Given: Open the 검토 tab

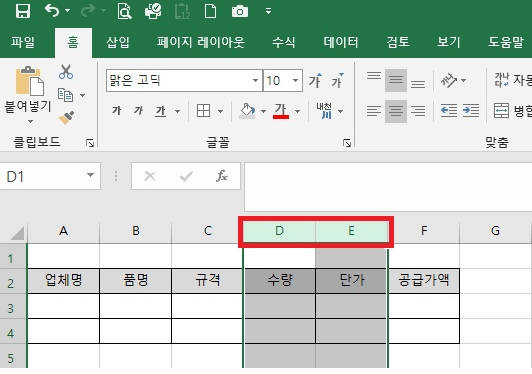Looking at the screenshot, I should click(398, 42).
